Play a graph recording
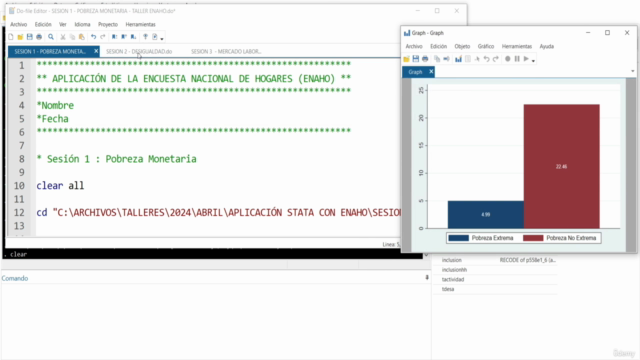This screenshot has width=640, height=360. pyautogui.click(x=526, y=59)
